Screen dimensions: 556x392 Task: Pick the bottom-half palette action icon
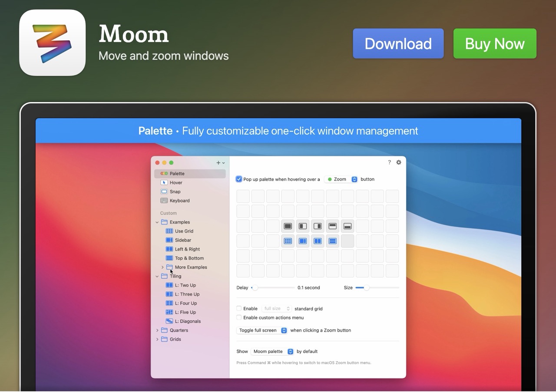click(x=347, y=226)
